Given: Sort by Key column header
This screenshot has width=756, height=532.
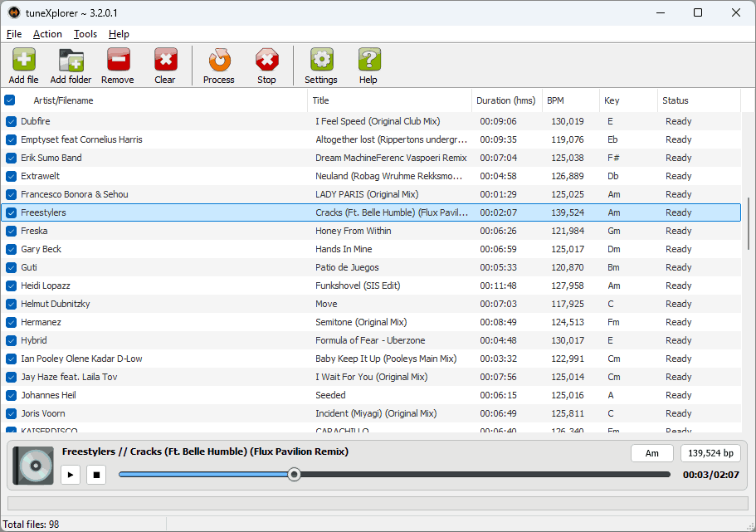Looking at the screenshot, I should pos(628,100).
